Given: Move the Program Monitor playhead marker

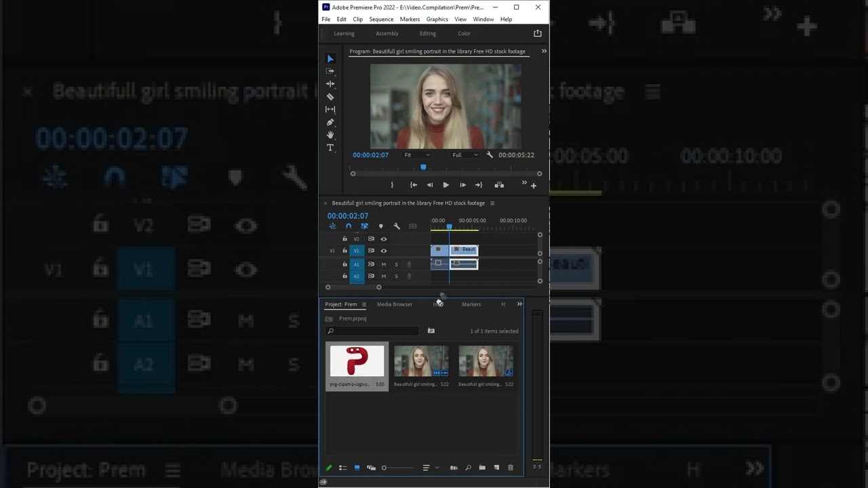Looking at the screenshot, I should (423, 167).
